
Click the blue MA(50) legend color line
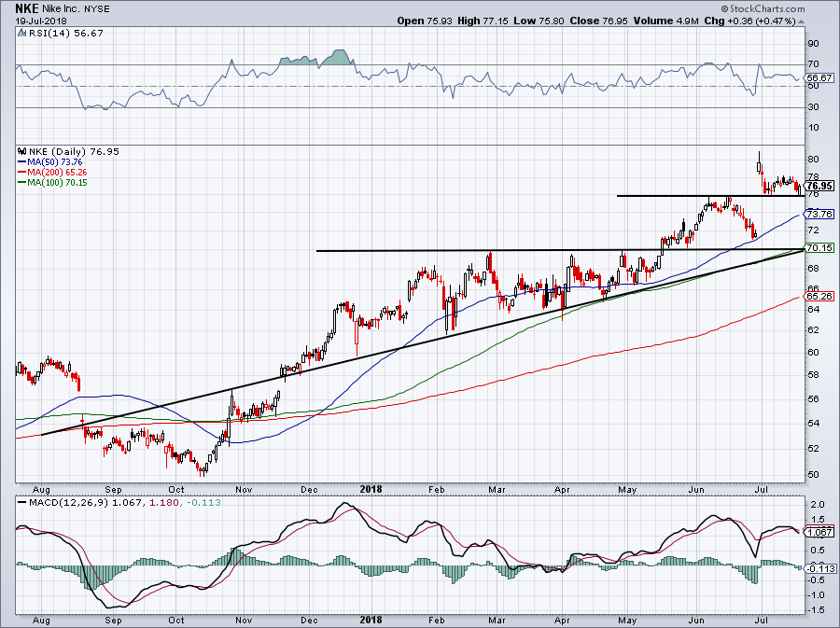[x=22, y=162]
